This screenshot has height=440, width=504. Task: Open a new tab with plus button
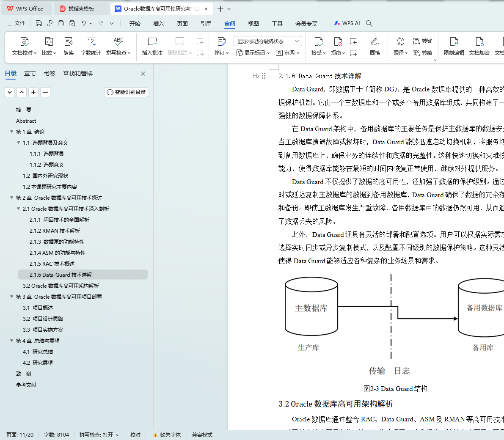220,9
